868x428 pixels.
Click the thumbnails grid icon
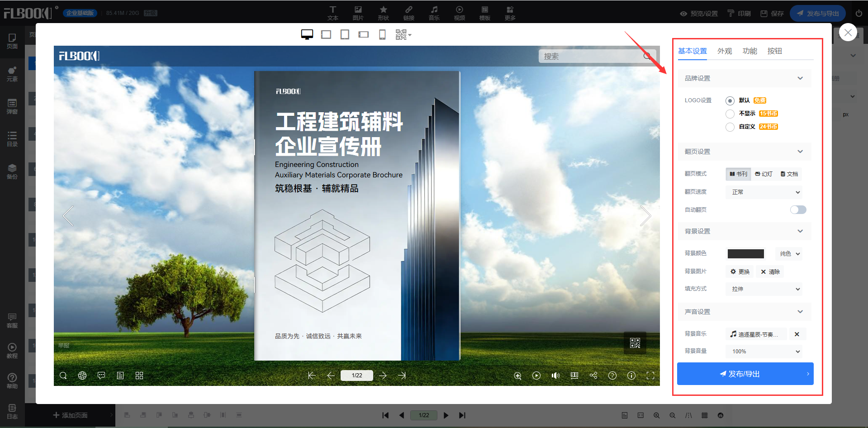tap(139, 376)
